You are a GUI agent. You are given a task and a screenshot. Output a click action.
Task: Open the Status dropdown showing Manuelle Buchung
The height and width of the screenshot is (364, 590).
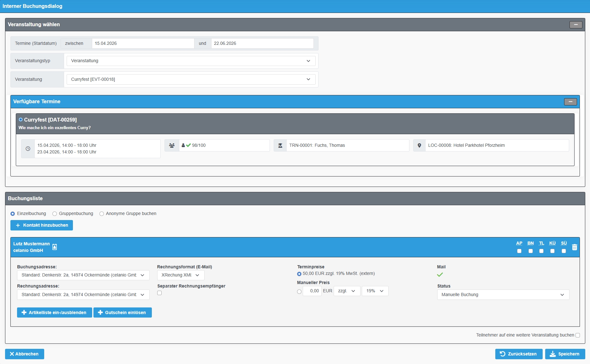503,295
